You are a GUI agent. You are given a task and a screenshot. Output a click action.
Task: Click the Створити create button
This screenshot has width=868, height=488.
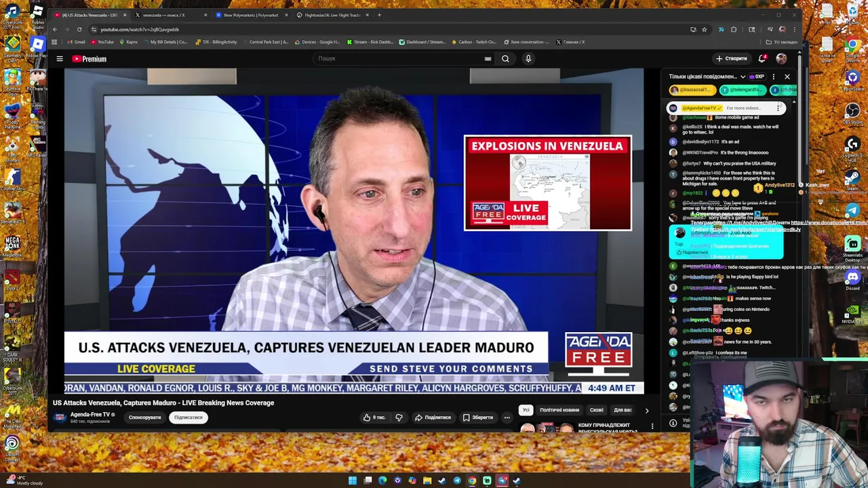731,59
